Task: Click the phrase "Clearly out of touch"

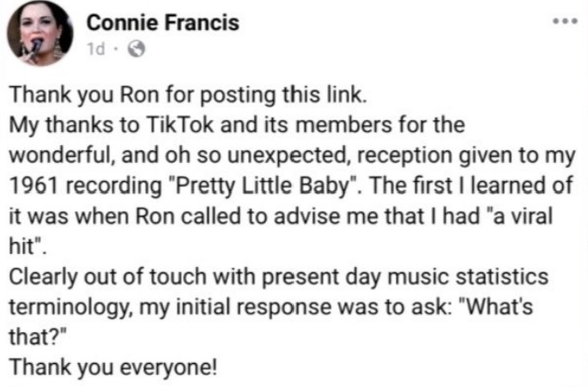Action: 107,276
